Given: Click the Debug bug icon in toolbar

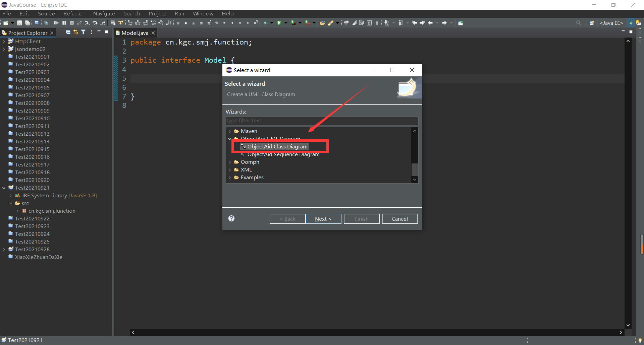Looking at the screenshot, I should coord(265,23).
